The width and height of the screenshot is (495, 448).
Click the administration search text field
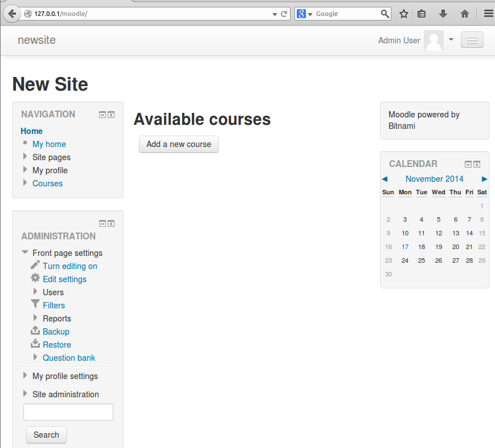point(68,412)
